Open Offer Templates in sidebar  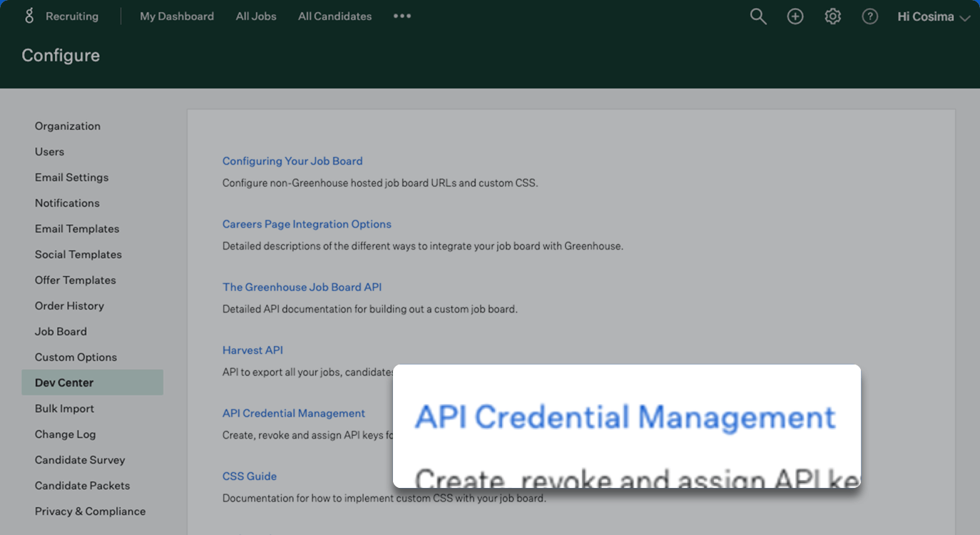tap(76, 280)
